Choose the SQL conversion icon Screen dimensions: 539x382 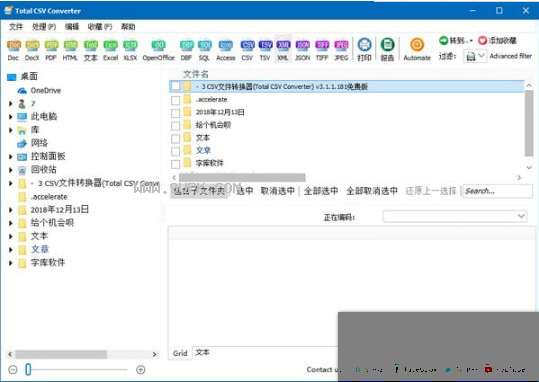pyautogui.click(x=205, y=50)
